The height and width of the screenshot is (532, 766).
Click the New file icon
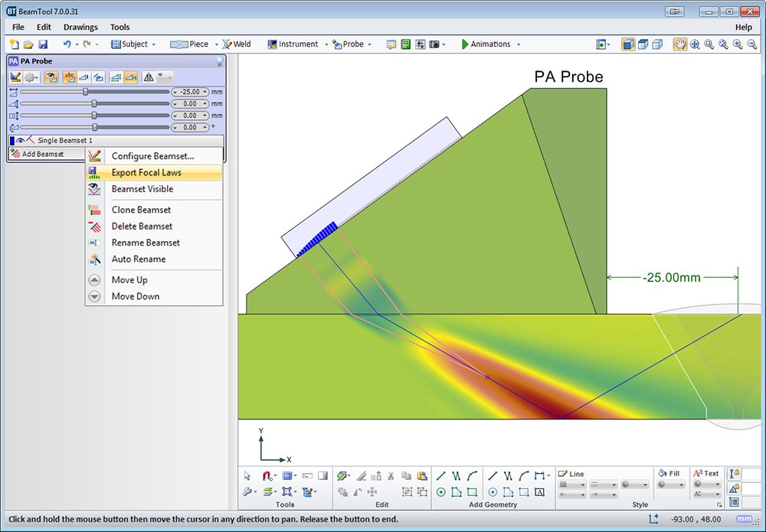[x=14, y=44]
